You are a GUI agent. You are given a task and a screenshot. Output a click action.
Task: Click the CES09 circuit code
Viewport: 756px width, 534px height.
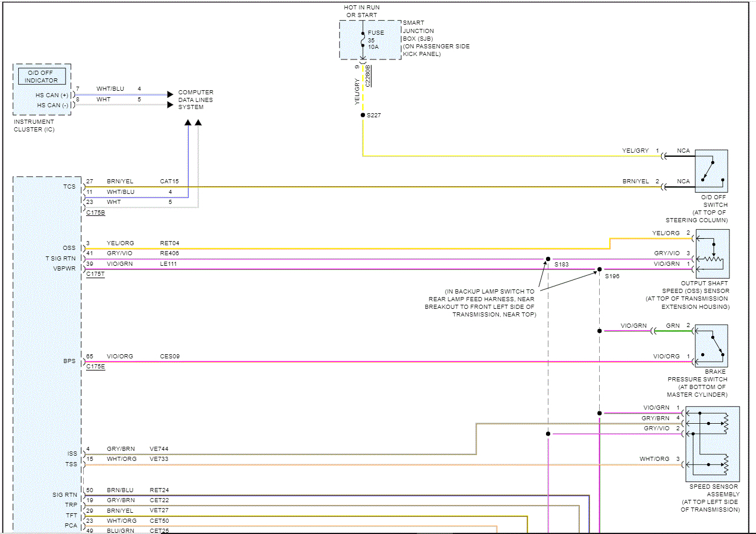pos(170,357)
